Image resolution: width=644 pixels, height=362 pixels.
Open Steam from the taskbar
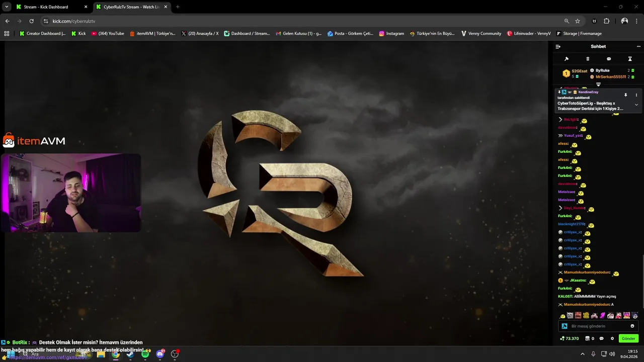(130, 354)
